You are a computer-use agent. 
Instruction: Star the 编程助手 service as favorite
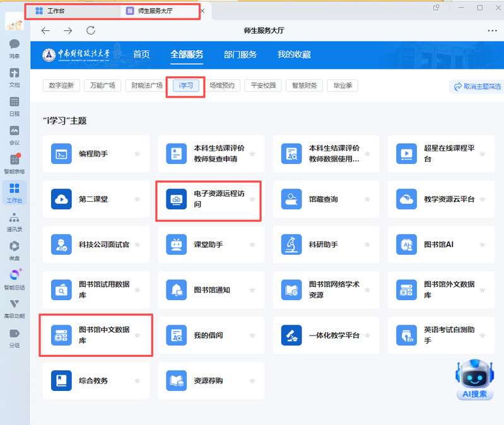tap(137, 154)
